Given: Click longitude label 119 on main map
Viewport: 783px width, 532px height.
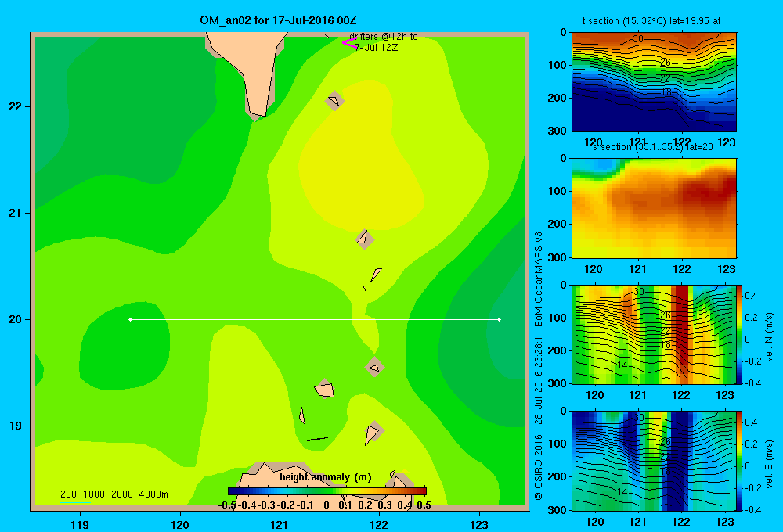Looking at the screenshot, I should click(x=80, y=524).
